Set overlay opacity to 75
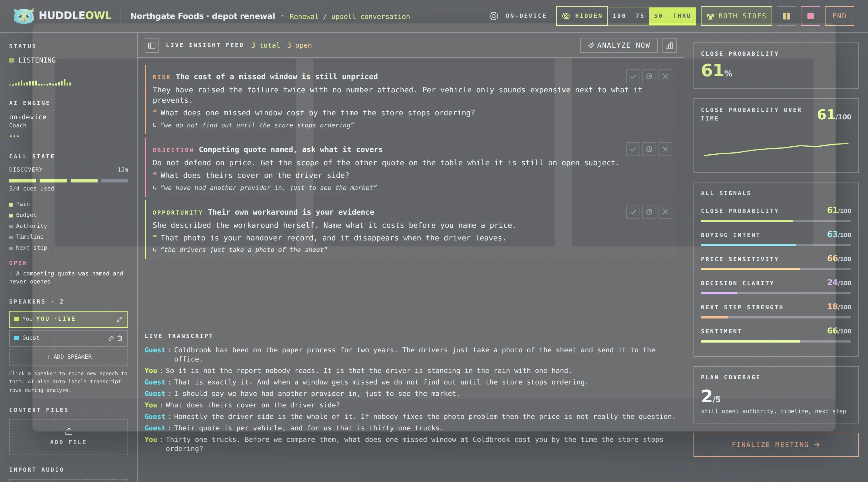The image size is (868, 482). [640, 16]
